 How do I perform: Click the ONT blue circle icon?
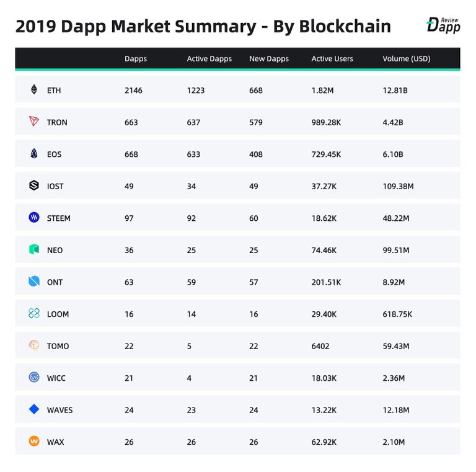pos(34,282)
